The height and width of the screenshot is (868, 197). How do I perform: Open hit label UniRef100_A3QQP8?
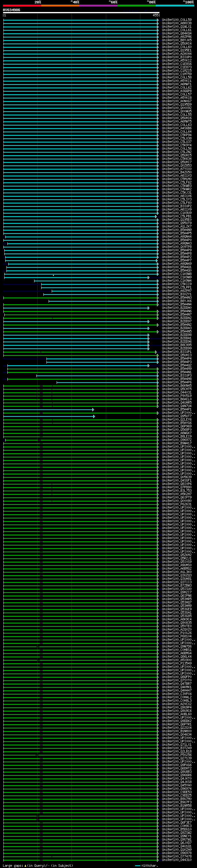pyautogui.click(x=177, y=91)
